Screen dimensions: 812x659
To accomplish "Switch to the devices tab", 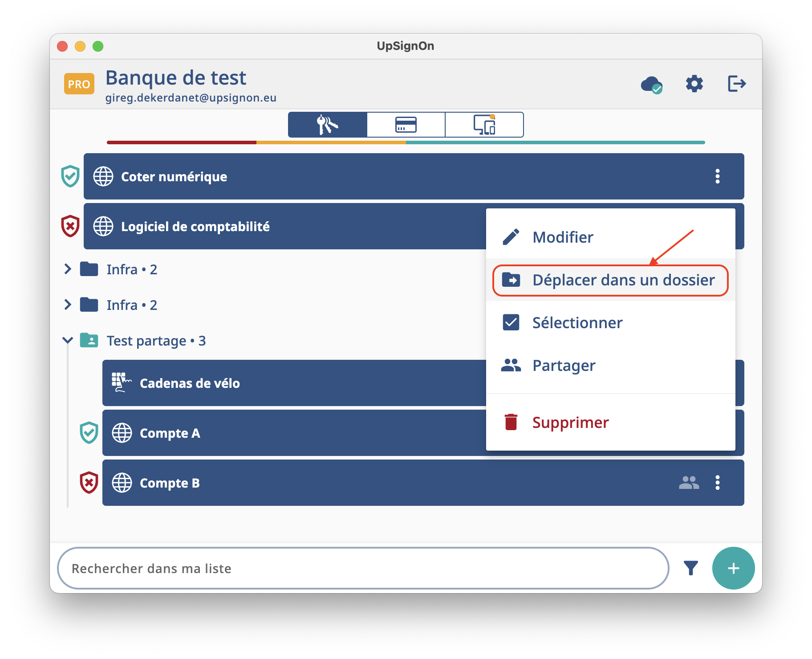I will pos(484,125).
